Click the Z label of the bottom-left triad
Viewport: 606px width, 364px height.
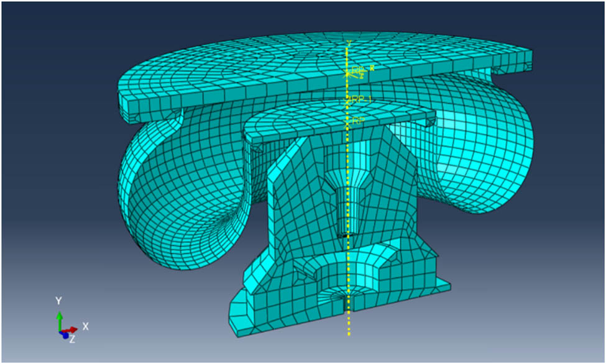[x=72, y=339]
